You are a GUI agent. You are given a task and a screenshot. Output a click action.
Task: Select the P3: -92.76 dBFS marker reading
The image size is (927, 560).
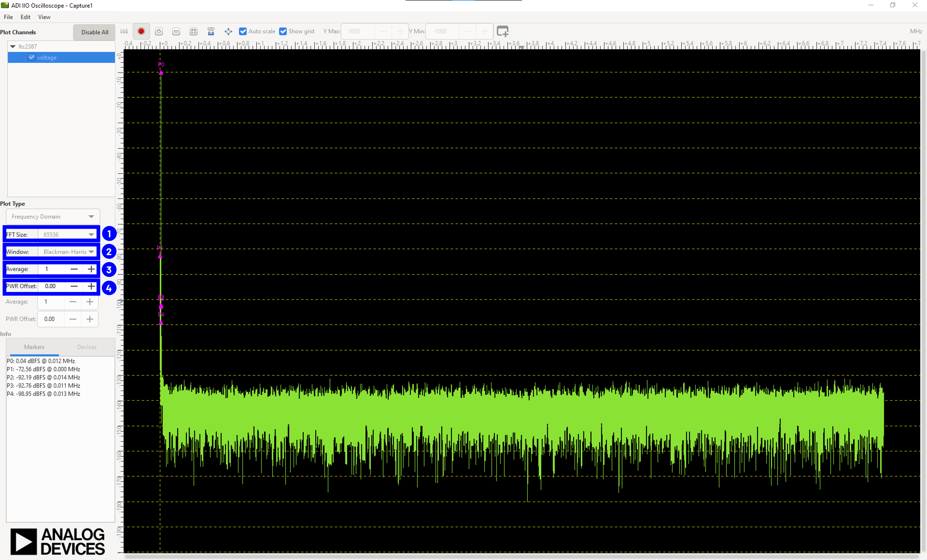pos(43,386)
